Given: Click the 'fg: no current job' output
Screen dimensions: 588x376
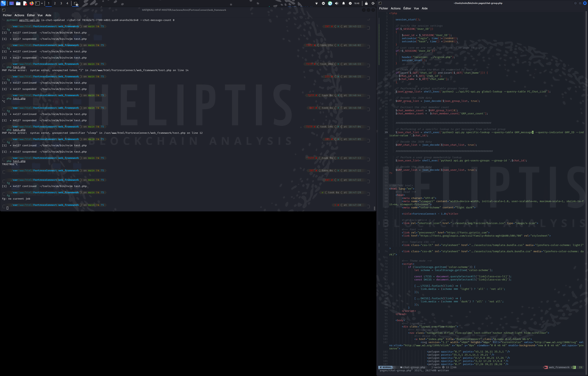Looking at the screenshot, I should coord(16,199).
